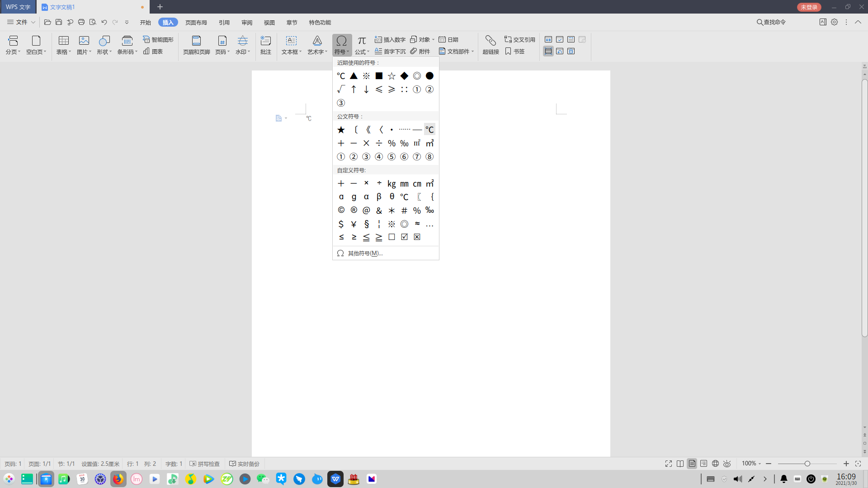Open other symbols (其他符号) dialog
This screenshot has height=488, width=868.
[364, 253]
